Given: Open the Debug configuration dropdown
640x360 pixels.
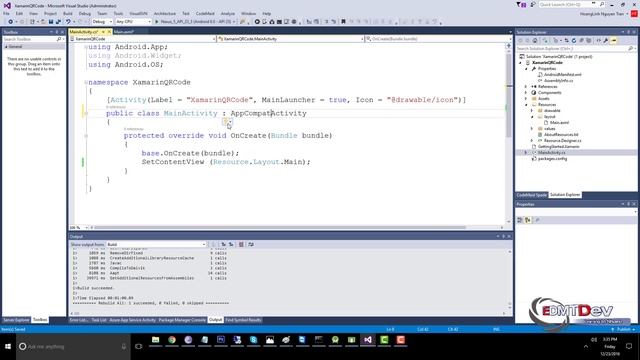Looking at the screenshot, I should point(102,22).
